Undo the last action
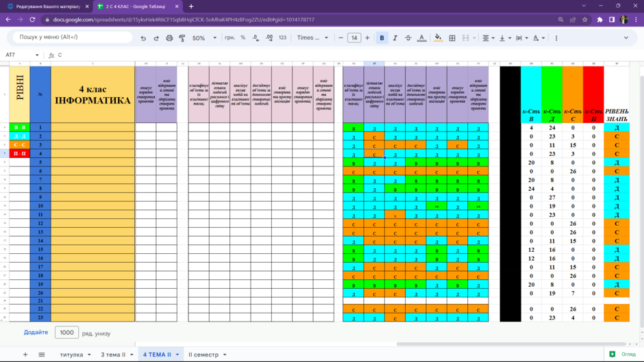The image size is (644, 362). coord(143,38)
